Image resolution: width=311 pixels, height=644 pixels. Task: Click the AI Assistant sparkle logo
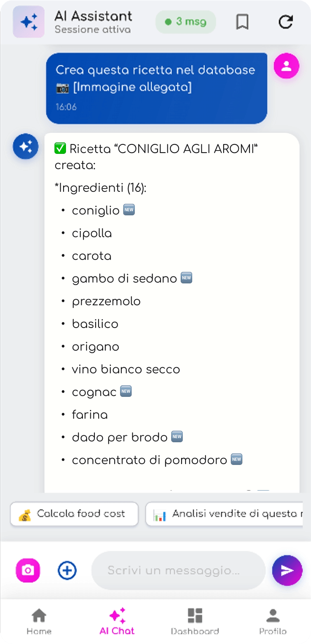tap(29, 22)
